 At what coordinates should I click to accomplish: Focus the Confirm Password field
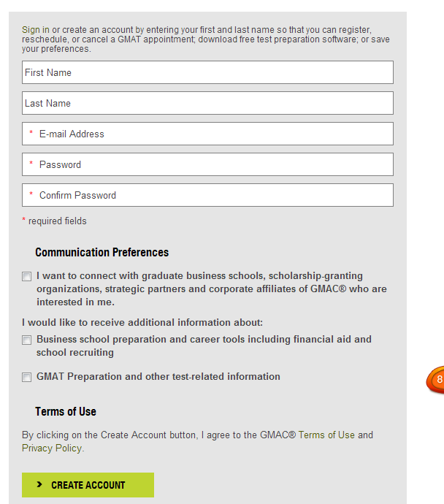(x=207, y=195)
